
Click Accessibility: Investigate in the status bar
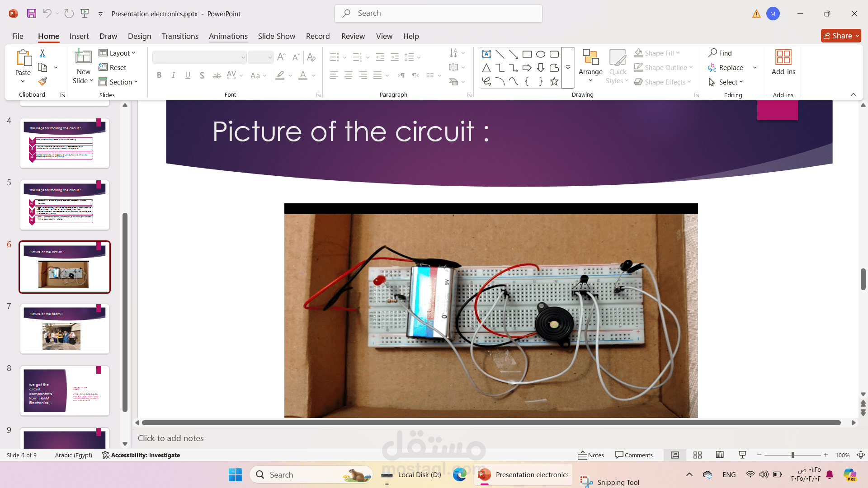click(x=141, y=455)
